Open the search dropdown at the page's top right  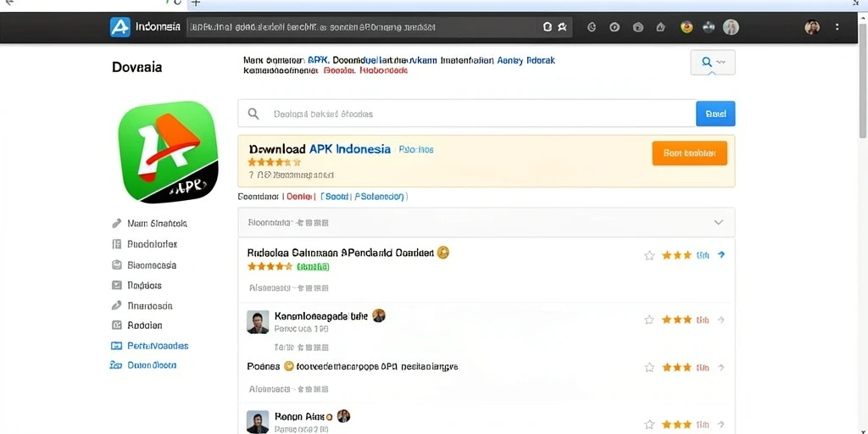(x=713, y=63)
